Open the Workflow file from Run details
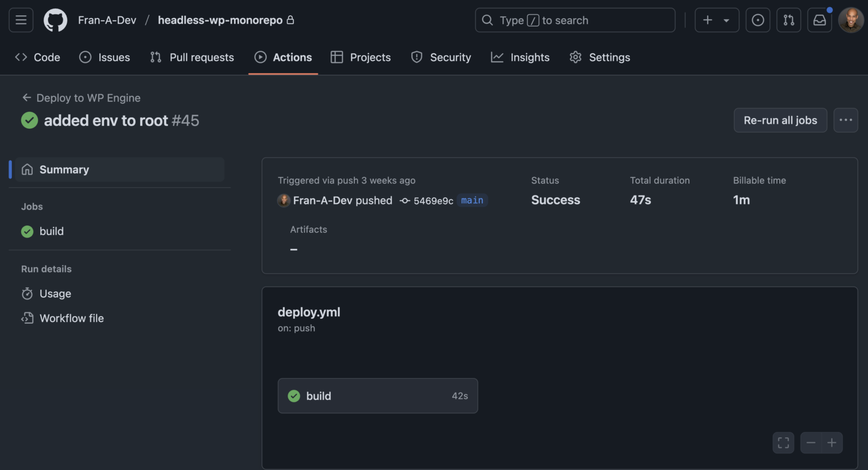 [71, 318]
